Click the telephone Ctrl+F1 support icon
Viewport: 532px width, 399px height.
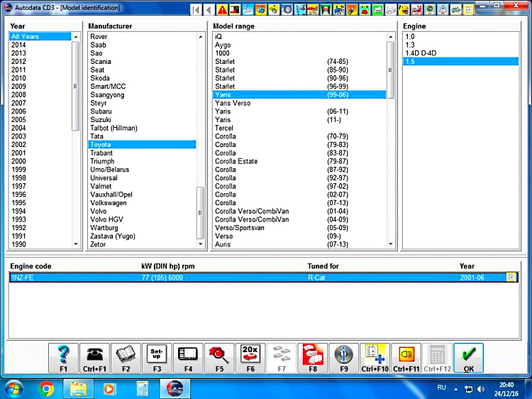[94, 356]
